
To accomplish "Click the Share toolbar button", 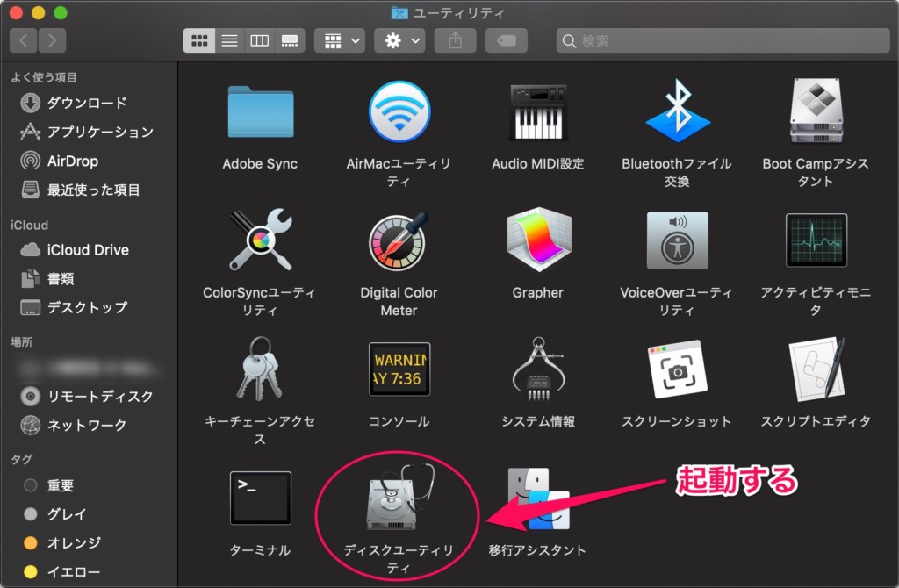I will coord(455,40).
